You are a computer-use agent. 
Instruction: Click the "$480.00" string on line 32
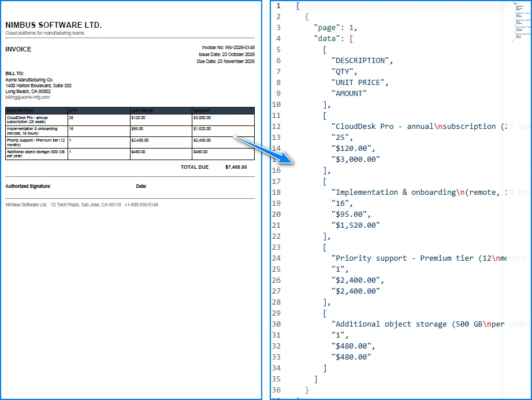(x=351, y=346)
